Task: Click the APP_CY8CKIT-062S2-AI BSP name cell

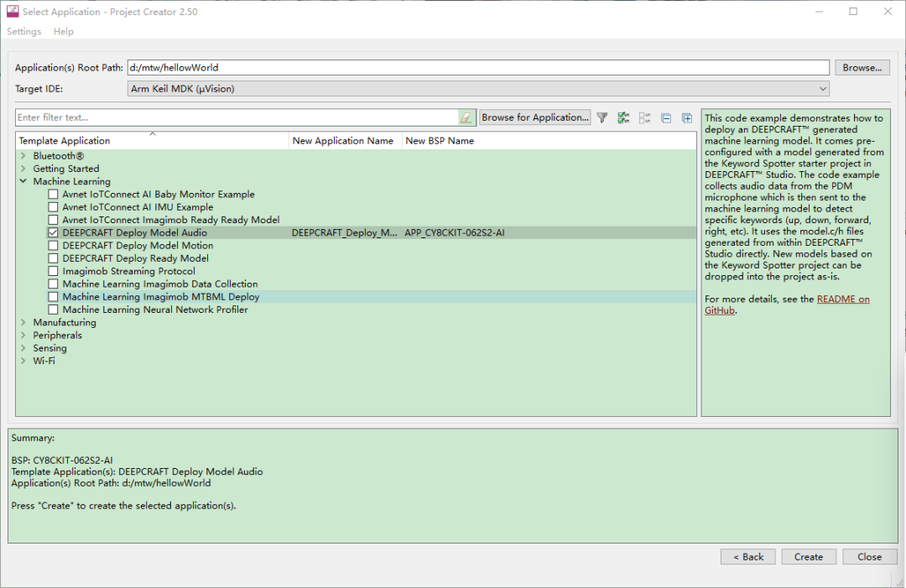Action: click(x=455, y=233)
